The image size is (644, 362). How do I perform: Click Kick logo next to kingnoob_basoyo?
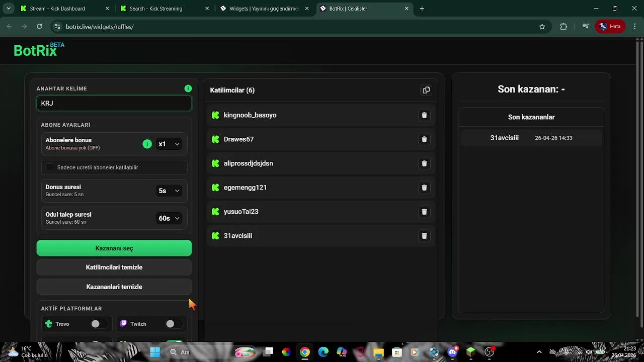click(x=215, y=115)
